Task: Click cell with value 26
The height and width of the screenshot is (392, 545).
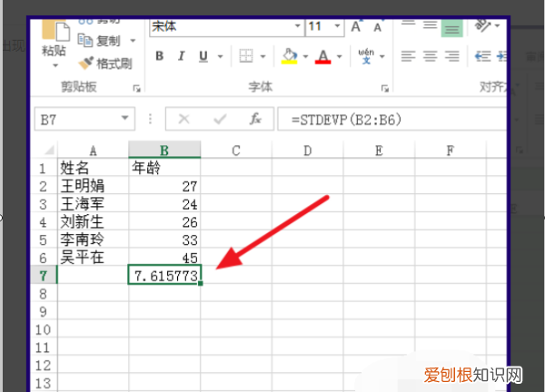Action: pyautogui.click(x=164, y=222)
